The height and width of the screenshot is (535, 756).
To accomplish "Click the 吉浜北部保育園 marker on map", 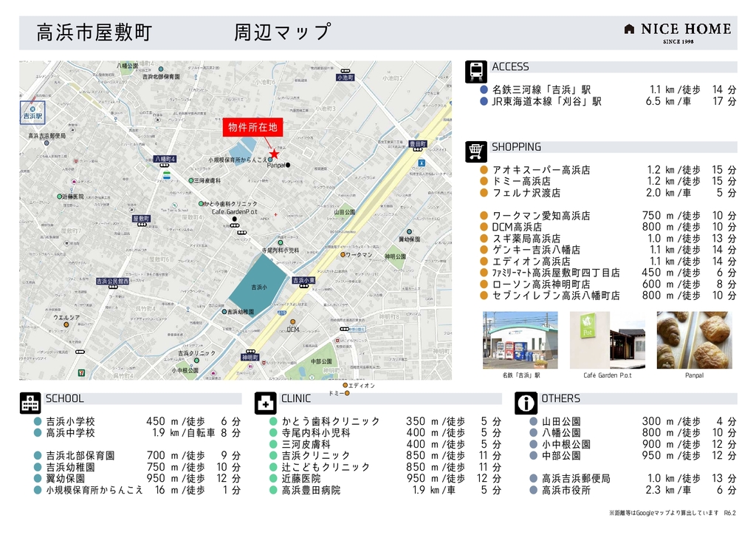I will click(161, 69).
